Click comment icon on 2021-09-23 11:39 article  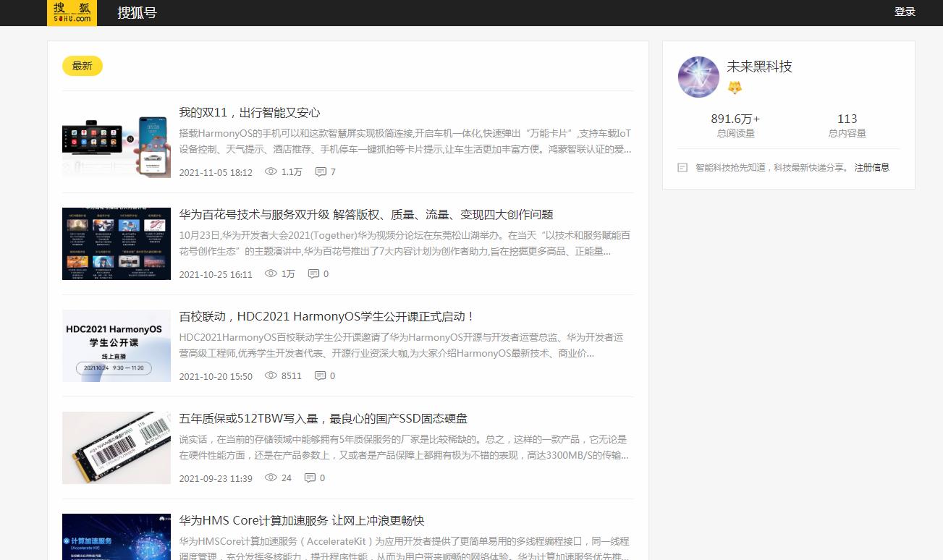(x=310, y=478)
